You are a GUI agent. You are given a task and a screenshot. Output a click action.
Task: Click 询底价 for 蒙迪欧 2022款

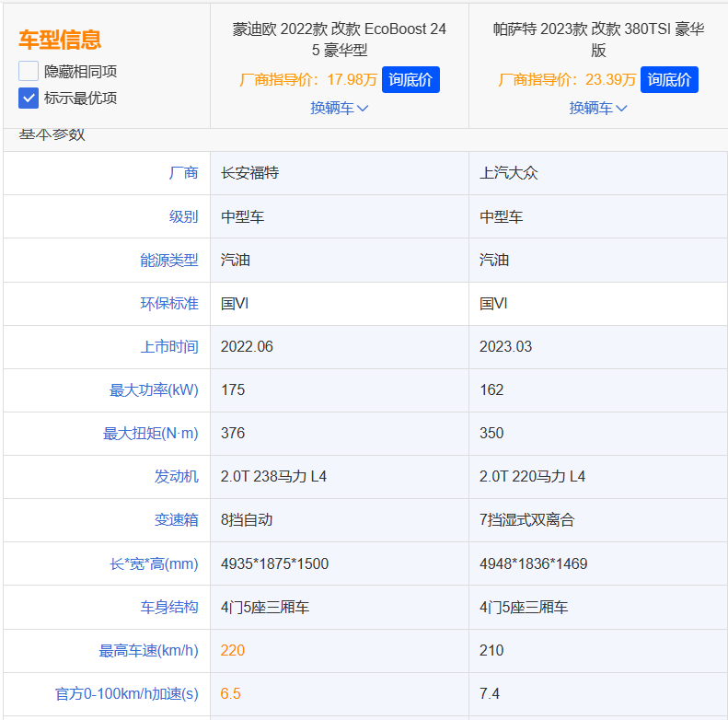pyautogui.click(x=410, y=79)
